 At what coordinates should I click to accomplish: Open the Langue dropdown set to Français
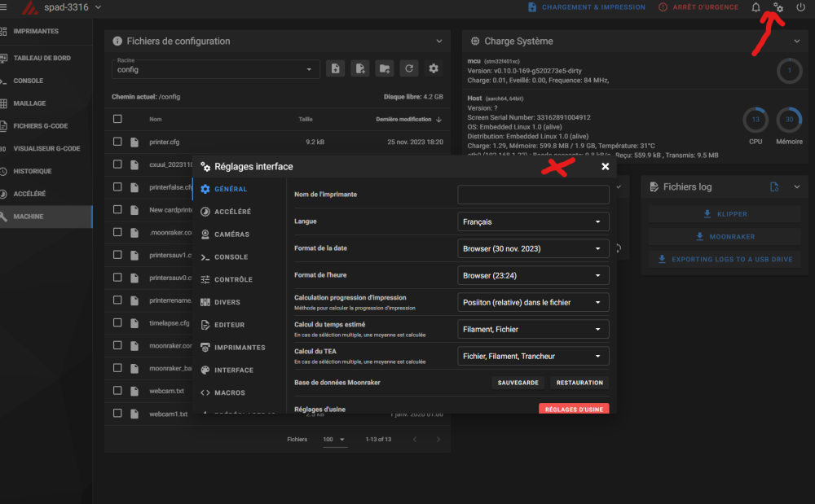pos(533,221)
